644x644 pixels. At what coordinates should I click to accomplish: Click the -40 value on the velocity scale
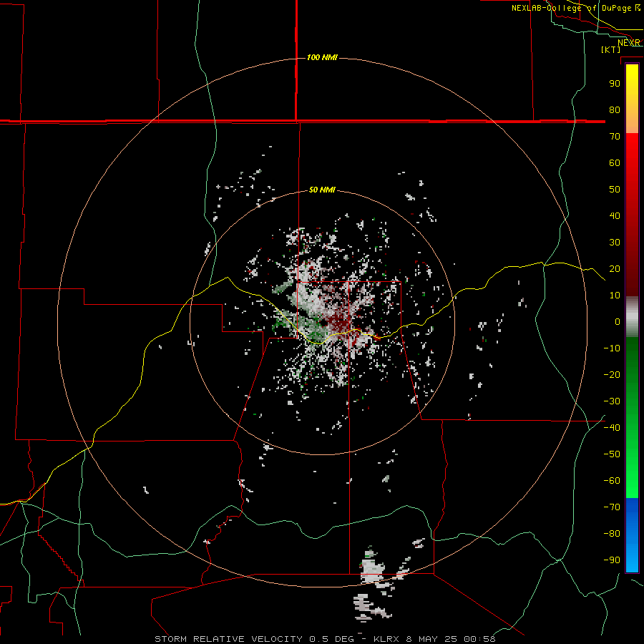click(x=612, y=428)
